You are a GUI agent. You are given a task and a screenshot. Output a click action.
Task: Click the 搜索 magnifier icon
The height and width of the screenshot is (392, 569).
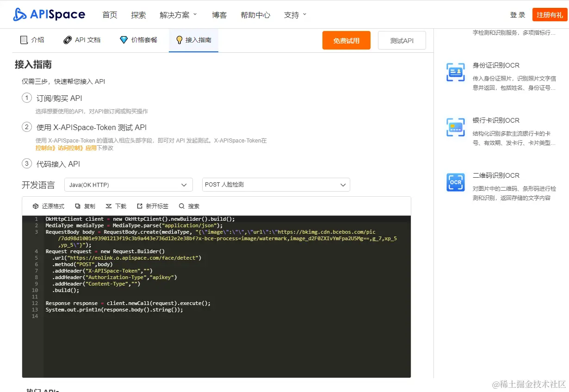(182, 206)
